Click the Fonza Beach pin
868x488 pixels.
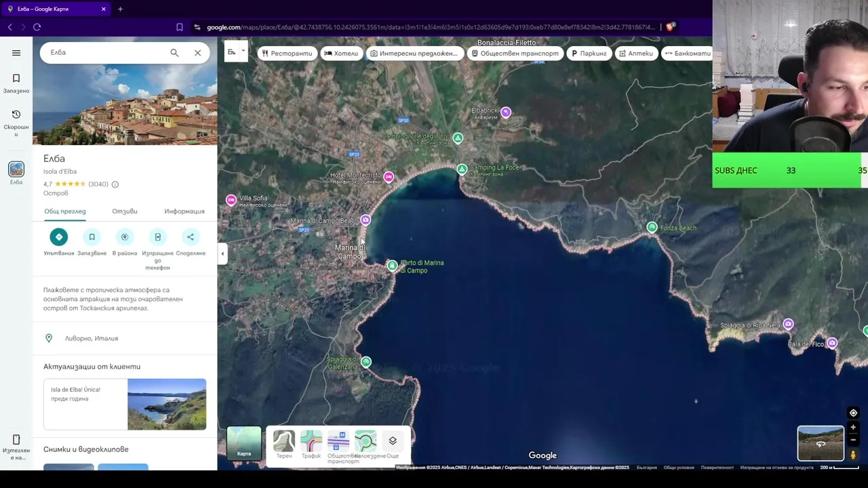652,228
